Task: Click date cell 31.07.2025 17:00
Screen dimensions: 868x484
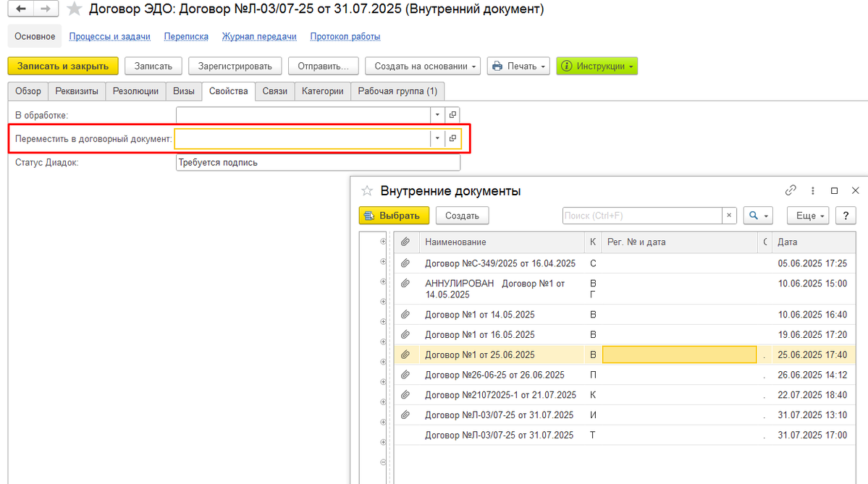Action: click(x=812, y=436)
